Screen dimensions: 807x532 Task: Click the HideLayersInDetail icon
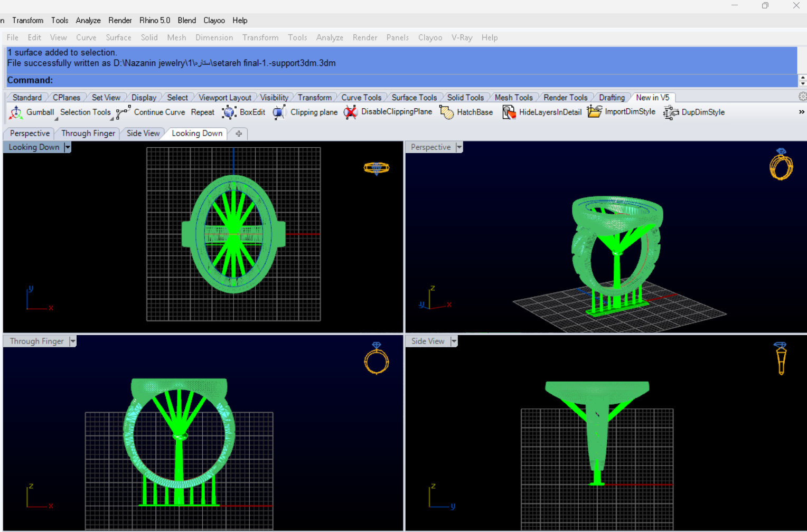509,112
